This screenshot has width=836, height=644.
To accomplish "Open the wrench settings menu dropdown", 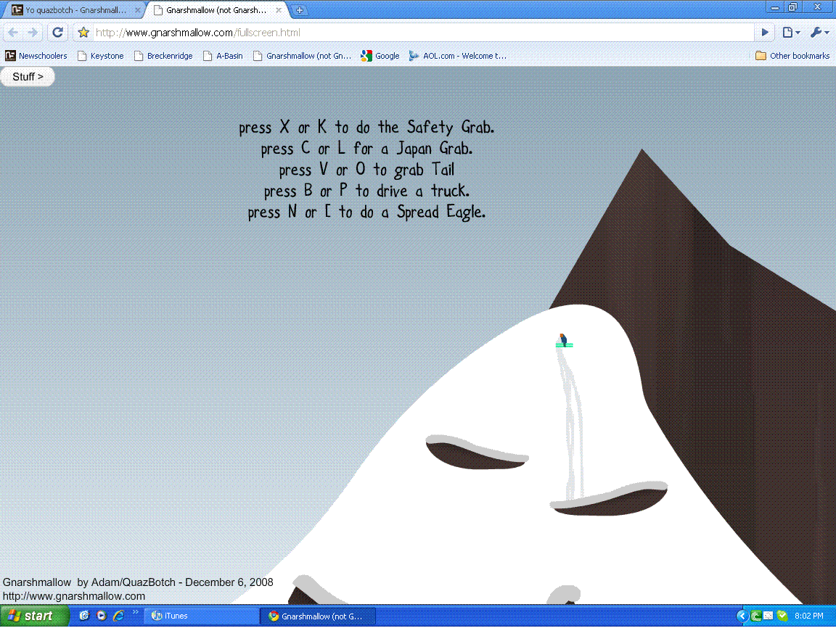I will (819, 33).
